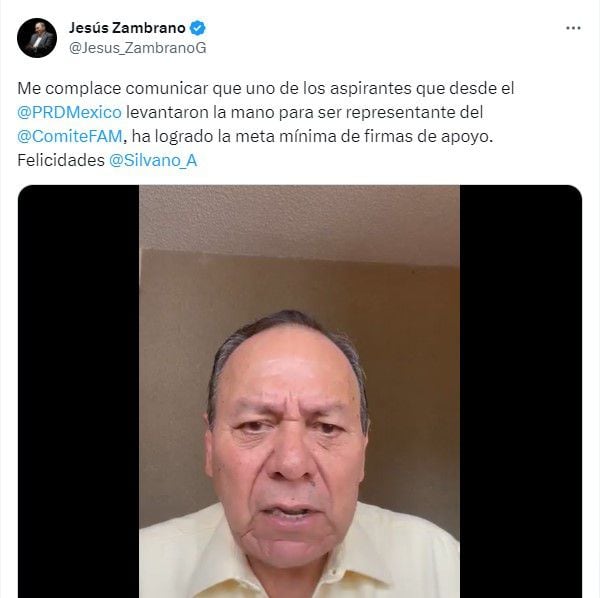The image size is (600, 598).
Task: Click the video's left black letterbox bar
Action: [78, 391]
